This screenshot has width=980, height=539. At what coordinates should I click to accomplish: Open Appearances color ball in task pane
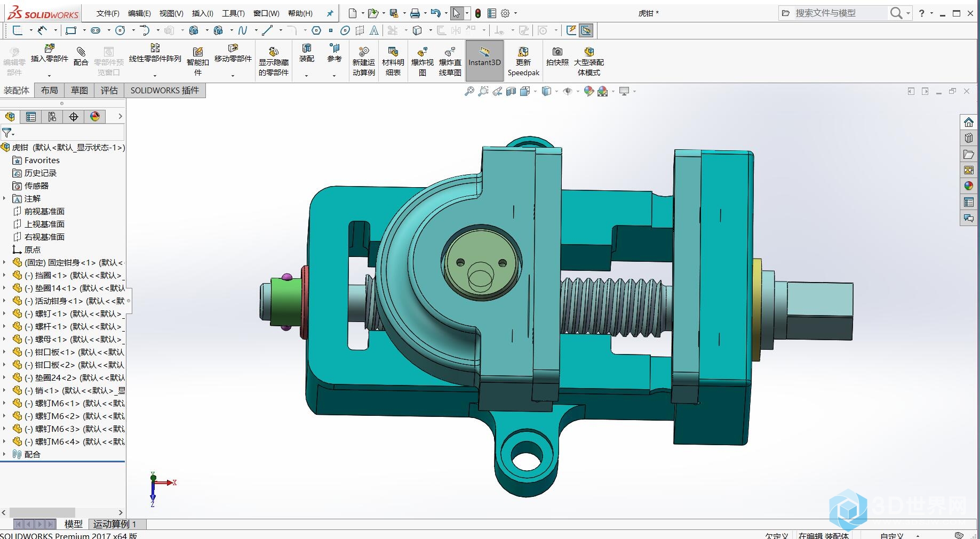click(968, 186)
